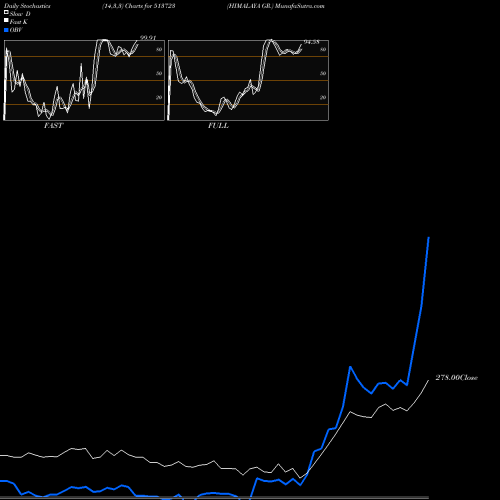Image resolution: width=500 pixels, height=500 pixels.
Task: Click the 80 level label in FAST chart
Action: tap(159, 50)
